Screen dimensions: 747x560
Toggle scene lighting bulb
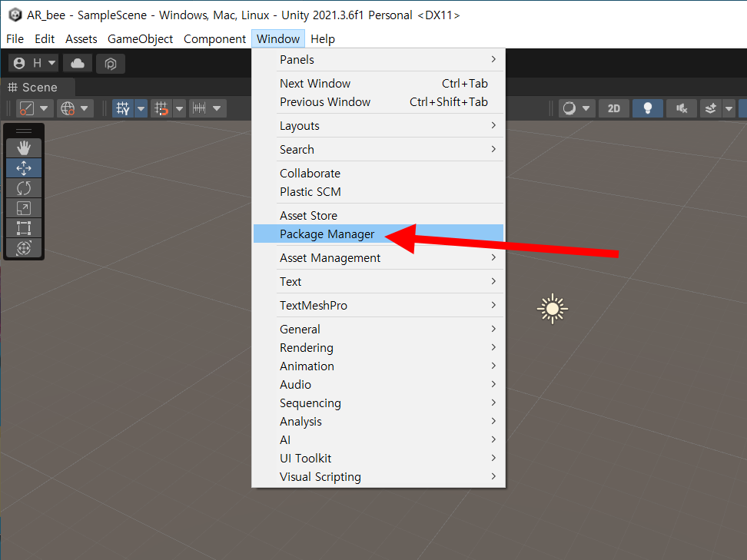tap(647, 108)
